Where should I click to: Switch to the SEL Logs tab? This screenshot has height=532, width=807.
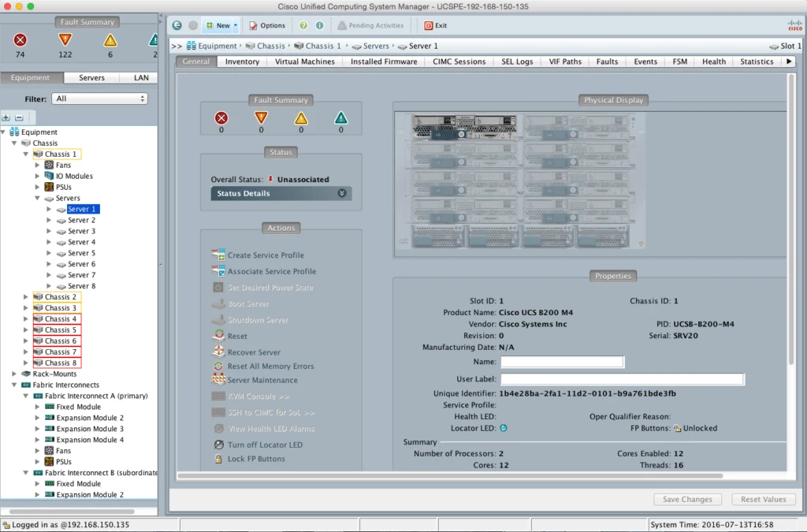pos(517,61)
